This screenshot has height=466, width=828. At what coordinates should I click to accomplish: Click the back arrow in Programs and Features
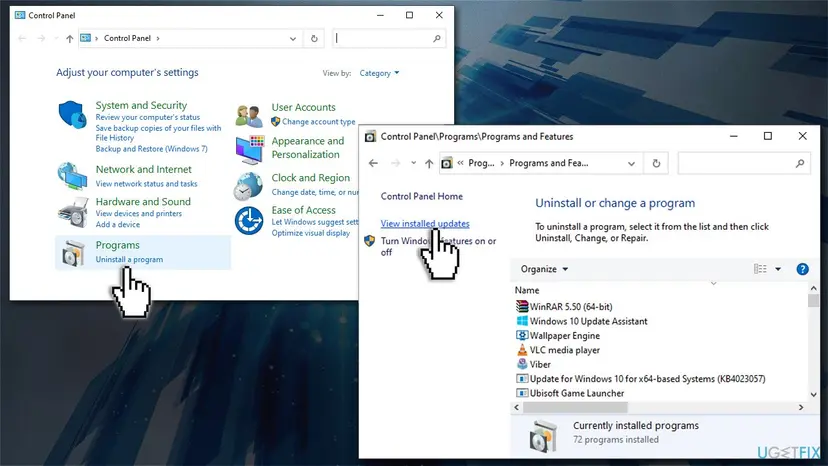click(x=373, y=163)
